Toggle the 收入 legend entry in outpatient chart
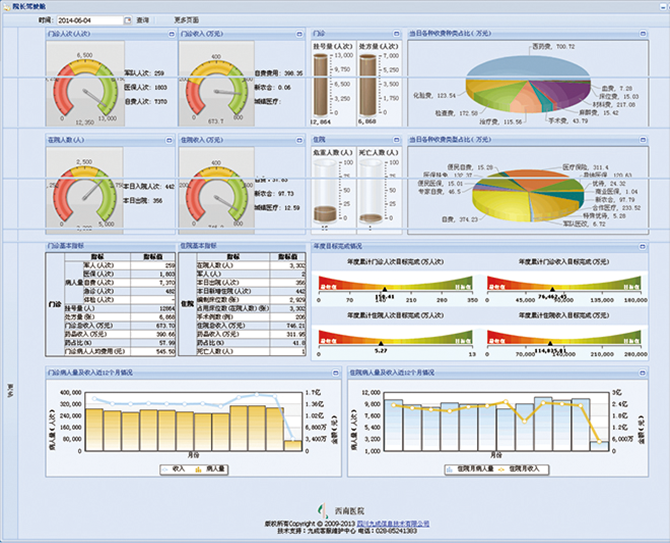 pos(177,469)
